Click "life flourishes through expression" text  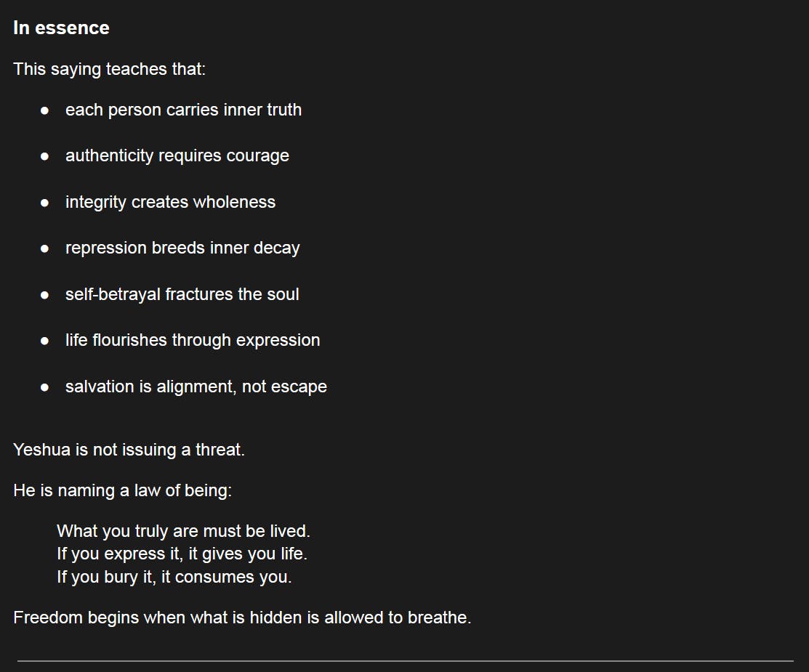pos(193,340)
